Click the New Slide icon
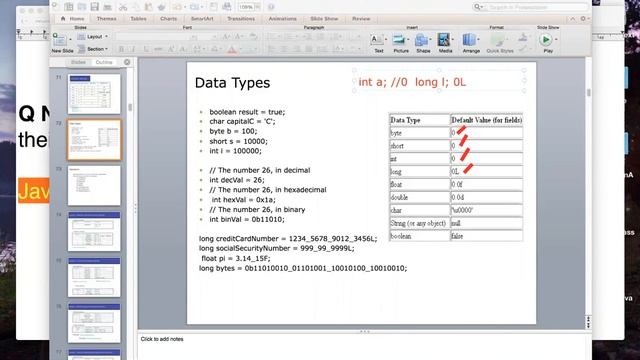640x360 pixels. (60, 40)
